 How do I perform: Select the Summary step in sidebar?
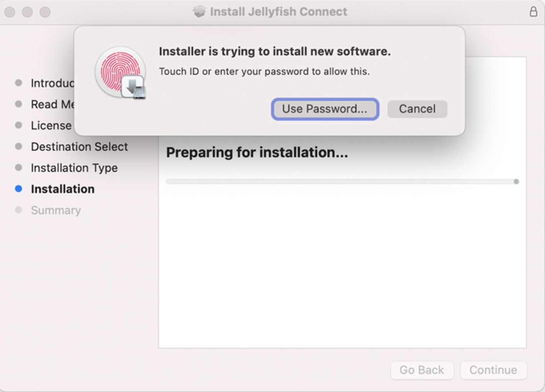coord(56,210)
